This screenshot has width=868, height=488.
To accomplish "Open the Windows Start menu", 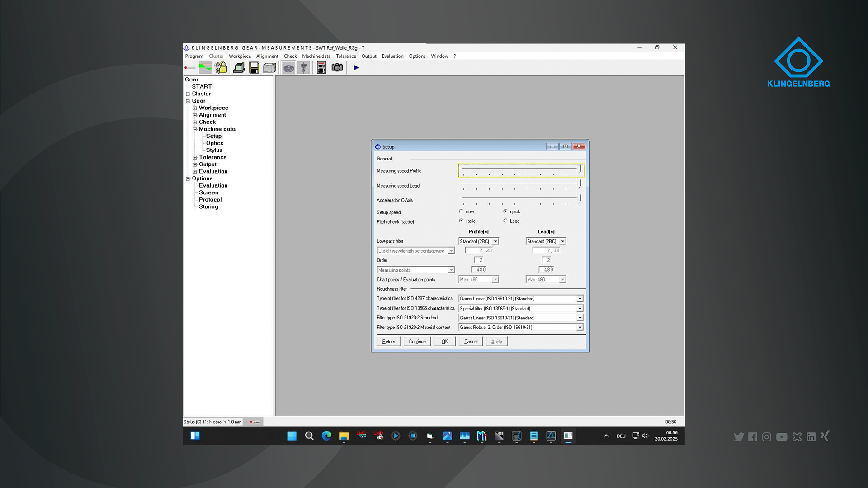I will click(x=292, y=436).
